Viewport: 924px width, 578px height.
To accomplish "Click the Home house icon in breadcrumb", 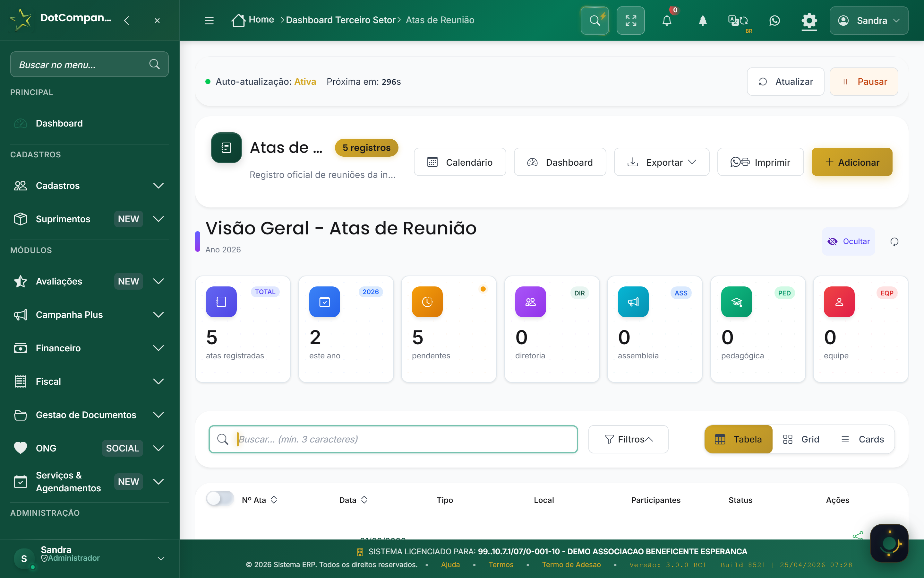I will coord(238,20).
